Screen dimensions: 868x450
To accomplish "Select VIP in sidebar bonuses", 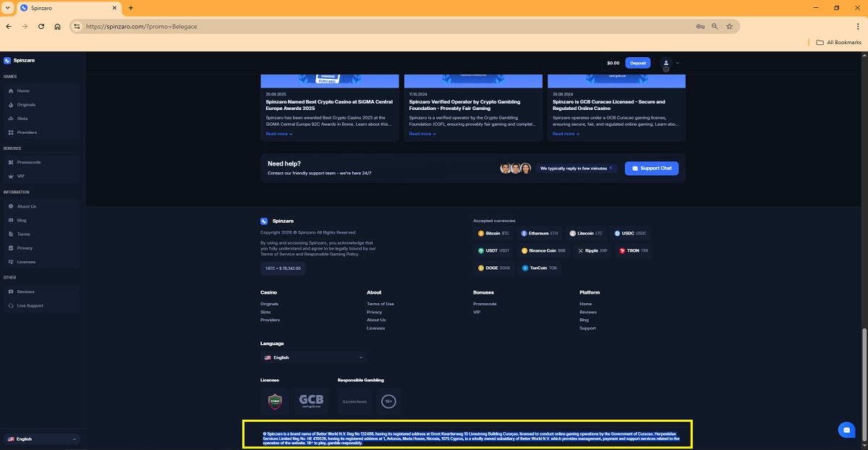I will [x=21, y=176].
